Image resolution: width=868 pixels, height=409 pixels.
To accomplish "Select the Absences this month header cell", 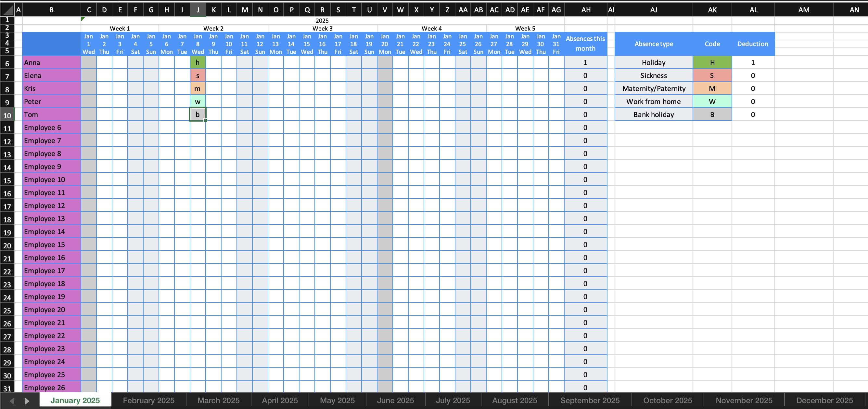I will 585,44.
